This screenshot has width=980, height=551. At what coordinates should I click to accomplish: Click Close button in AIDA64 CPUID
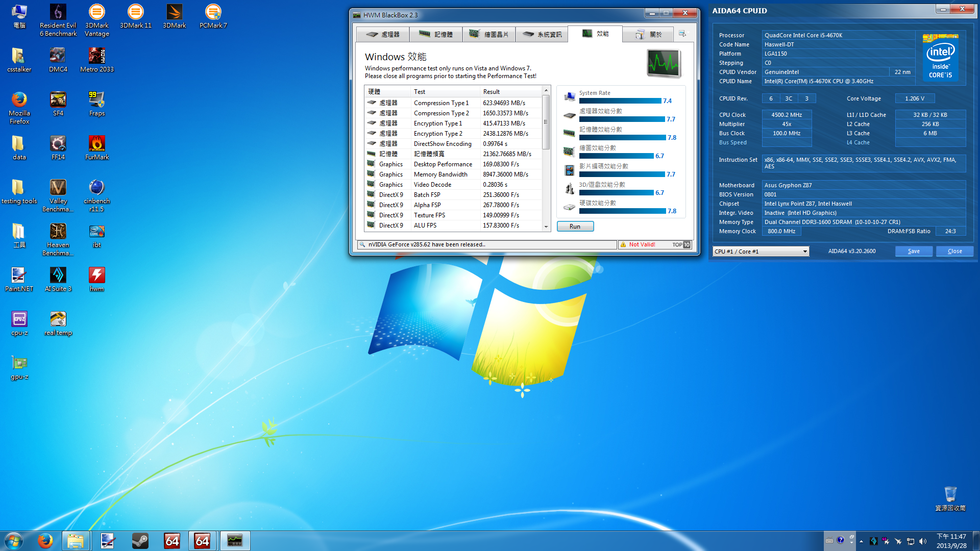pyautogui.click(x=954, y=252)
